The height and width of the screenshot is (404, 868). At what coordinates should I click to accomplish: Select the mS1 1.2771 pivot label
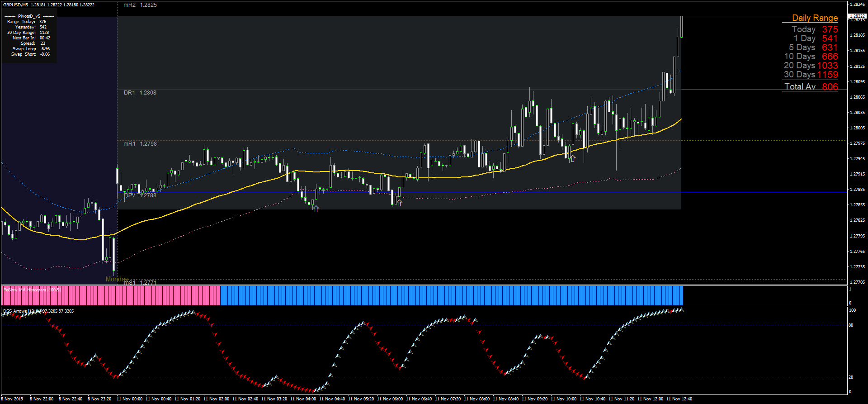[140, 283]
